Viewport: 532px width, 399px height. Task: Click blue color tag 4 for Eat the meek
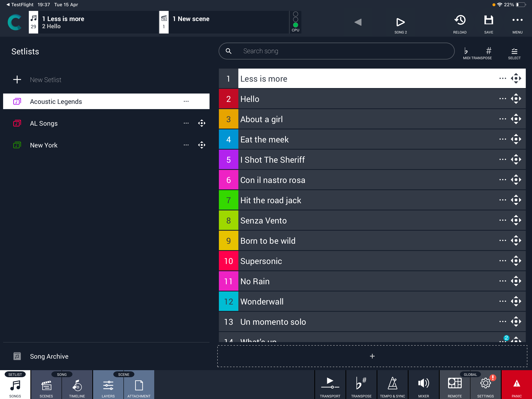click(x=228, y=139)
